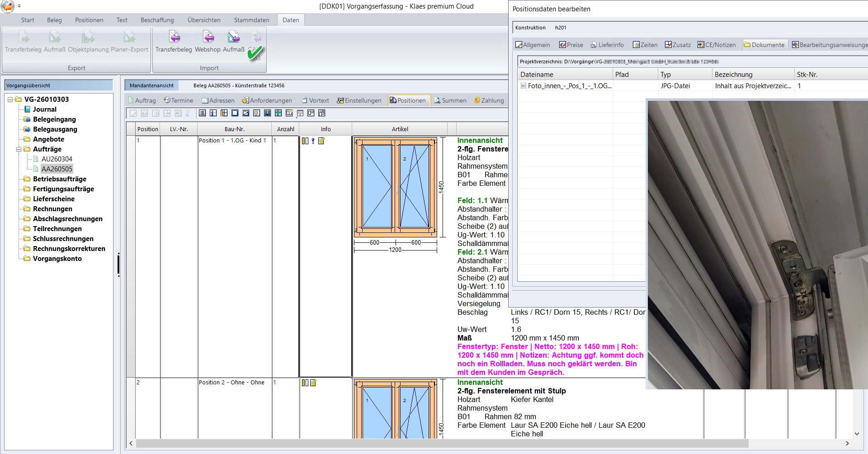Click the Transferbeleg import icon

click(x=174, y=37)
